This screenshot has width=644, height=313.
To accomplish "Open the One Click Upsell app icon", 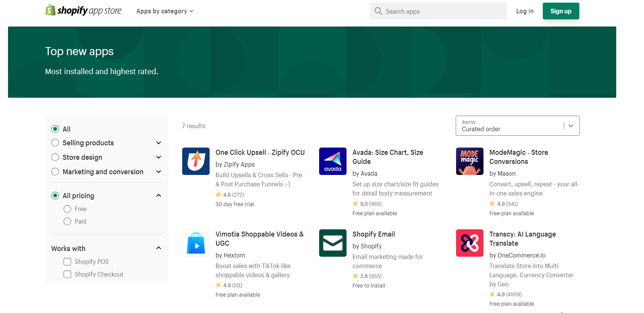I will pos(196,161).
